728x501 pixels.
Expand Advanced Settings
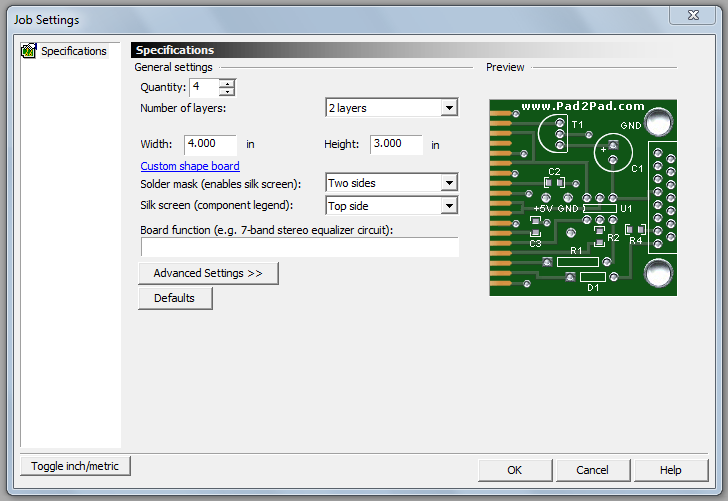[x=208, y=273]
